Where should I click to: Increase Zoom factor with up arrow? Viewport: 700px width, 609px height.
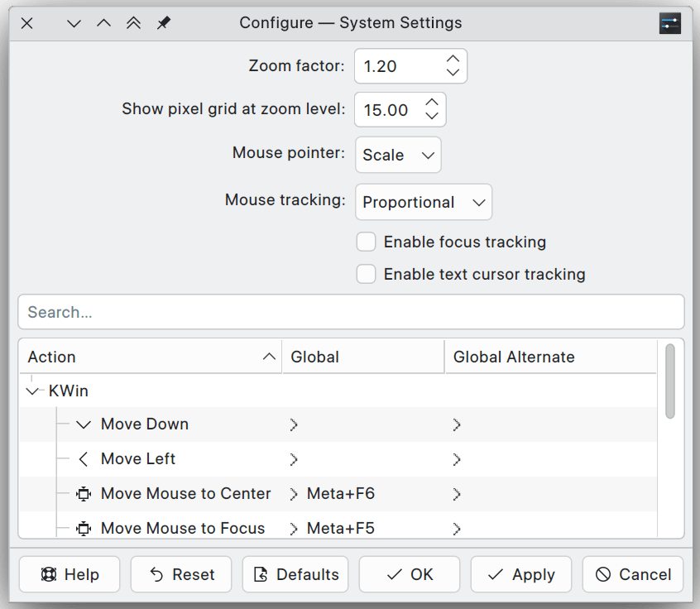click(453, 59)
